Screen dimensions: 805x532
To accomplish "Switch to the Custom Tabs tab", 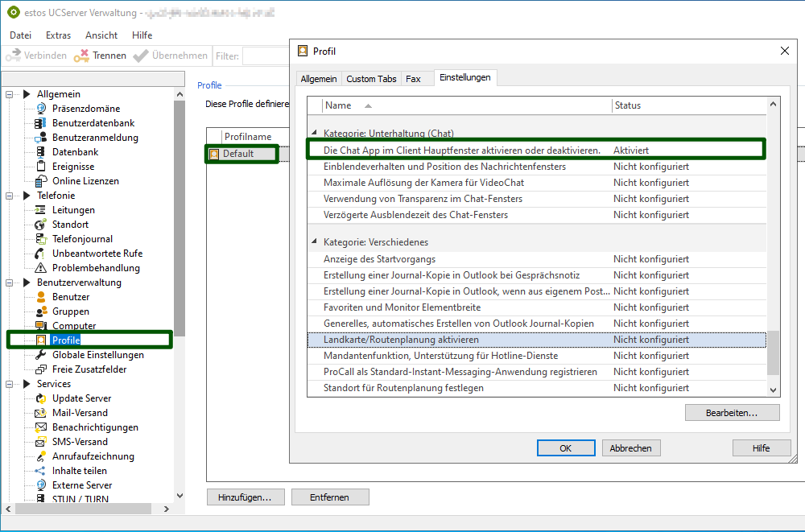I will [x=371, y=79].
